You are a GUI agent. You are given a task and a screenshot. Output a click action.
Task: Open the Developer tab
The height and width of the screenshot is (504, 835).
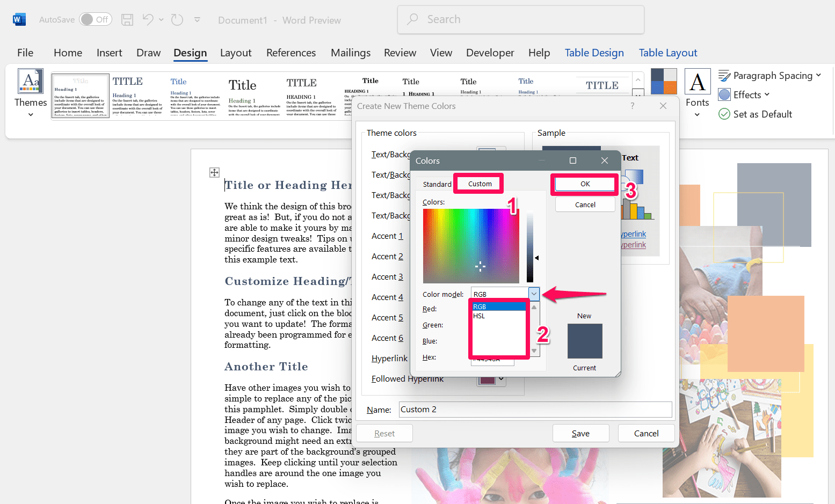click(490, 53)
